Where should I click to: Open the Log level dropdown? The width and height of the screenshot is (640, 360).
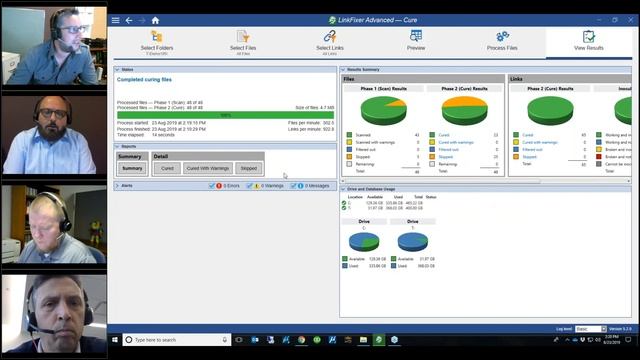point(591,329)
